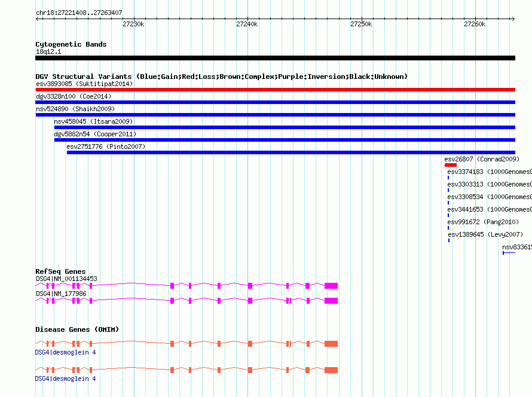
Task: Click the esv3308534 variant label
Action: click(x=490, y=197)
